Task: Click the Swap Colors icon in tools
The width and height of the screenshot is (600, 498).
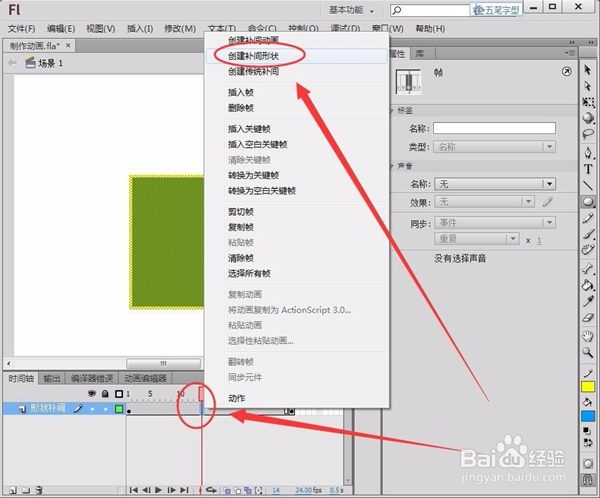Action: point(588,443)
